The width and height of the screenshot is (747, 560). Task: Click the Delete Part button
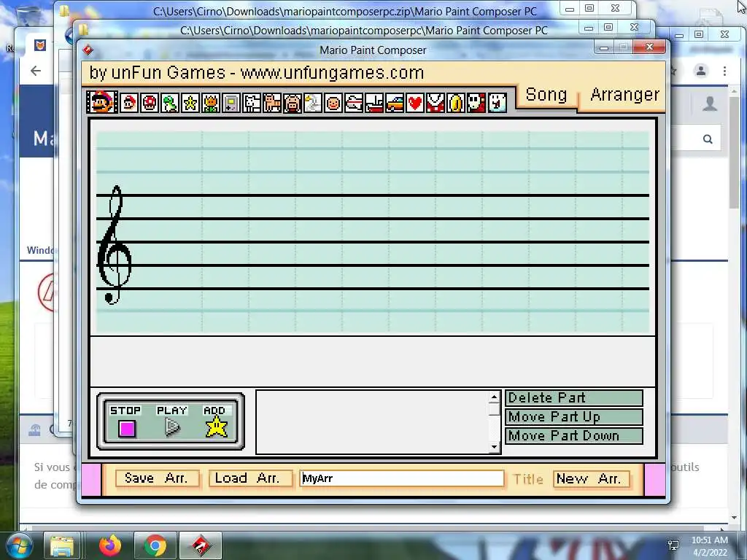click(574, 397)
